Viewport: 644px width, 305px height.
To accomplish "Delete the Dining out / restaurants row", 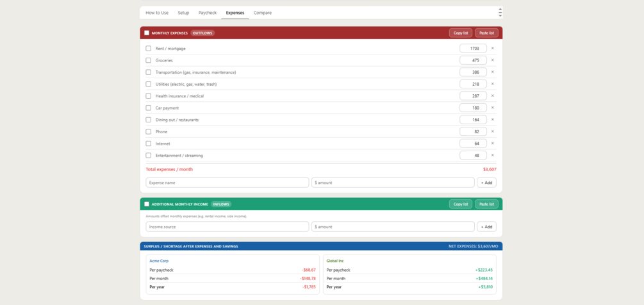I will tap(492, 119).
